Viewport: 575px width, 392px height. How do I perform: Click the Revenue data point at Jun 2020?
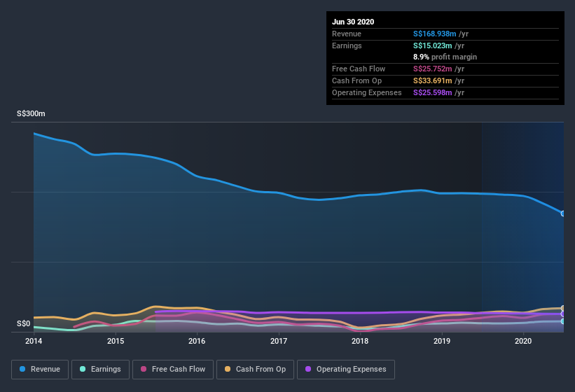(563, 213)
